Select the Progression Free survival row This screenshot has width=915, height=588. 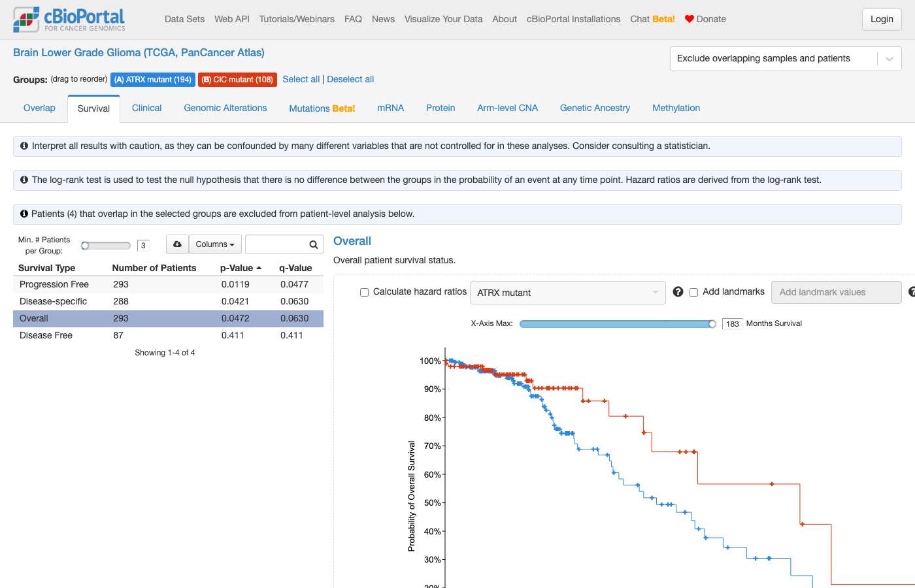pyautogui.click(x=168, y=285)
